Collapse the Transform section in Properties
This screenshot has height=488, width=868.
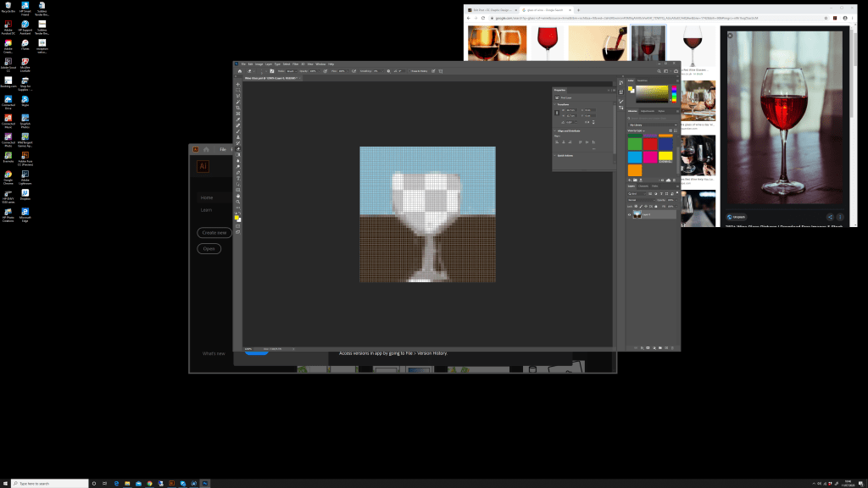[x=555, y=105]
